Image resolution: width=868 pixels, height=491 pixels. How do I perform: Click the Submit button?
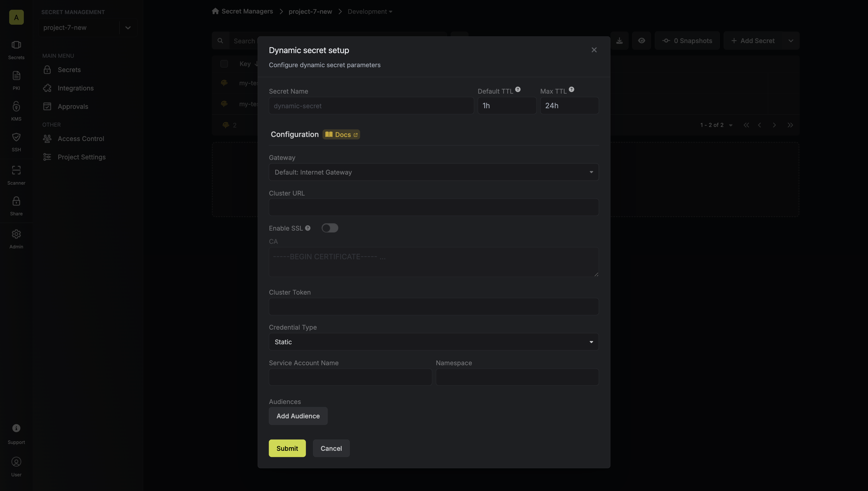tap(287, 449)
